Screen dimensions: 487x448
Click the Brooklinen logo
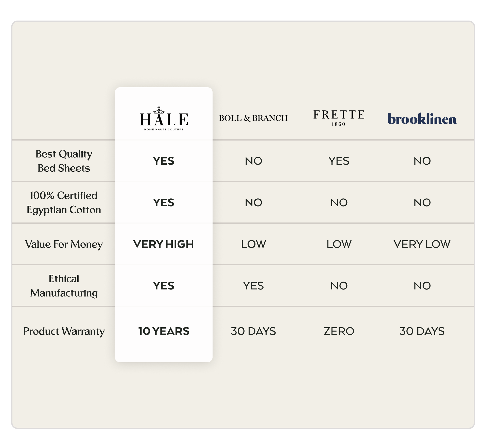pyautogui.click(x=422, y=119)
